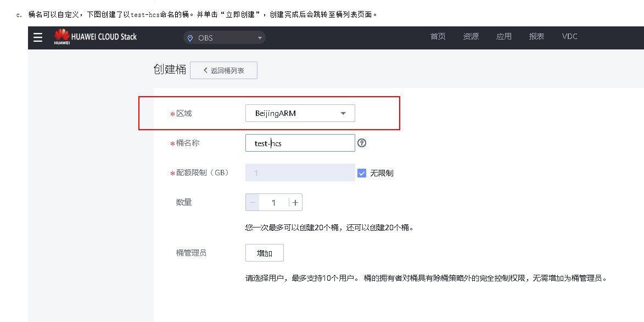Click the quantity number field
Image resolution: width=644 pixels, height=322 pixels.
(x=273, y=203)
